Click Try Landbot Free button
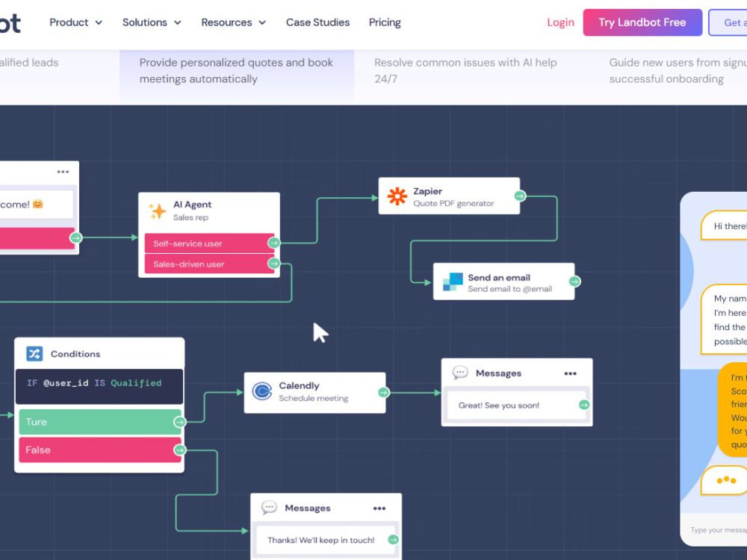Screen dimensions: 747x560 pos(642,22)
